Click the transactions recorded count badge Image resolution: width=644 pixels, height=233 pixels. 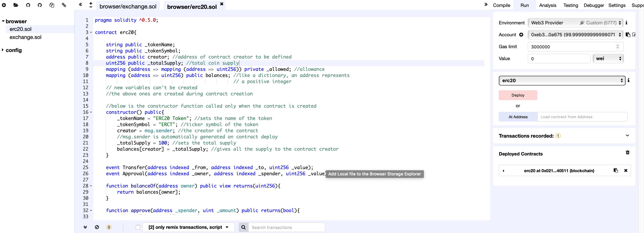[x=558, y=136]
